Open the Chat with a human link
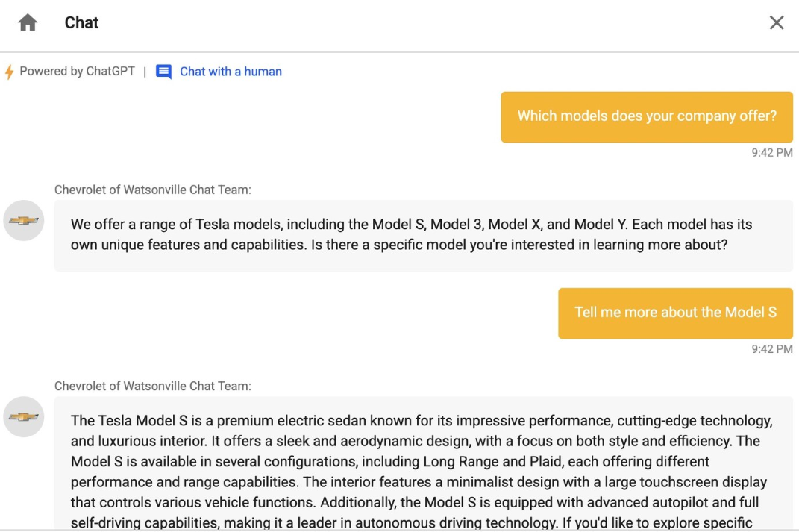Image resolution: width=799 pixels, height=532 pixels. (x=231, y=72)
